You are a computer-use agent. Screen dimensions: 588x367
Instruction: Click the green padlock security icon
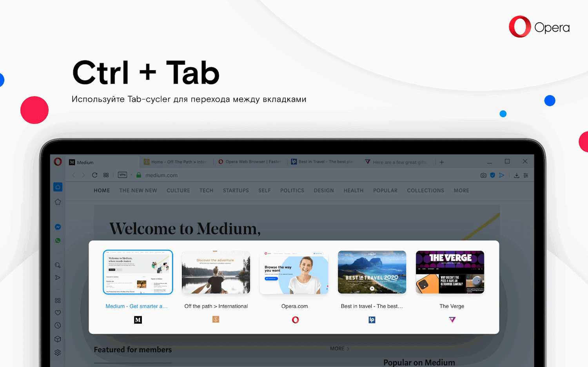click(x=138, y=175)
